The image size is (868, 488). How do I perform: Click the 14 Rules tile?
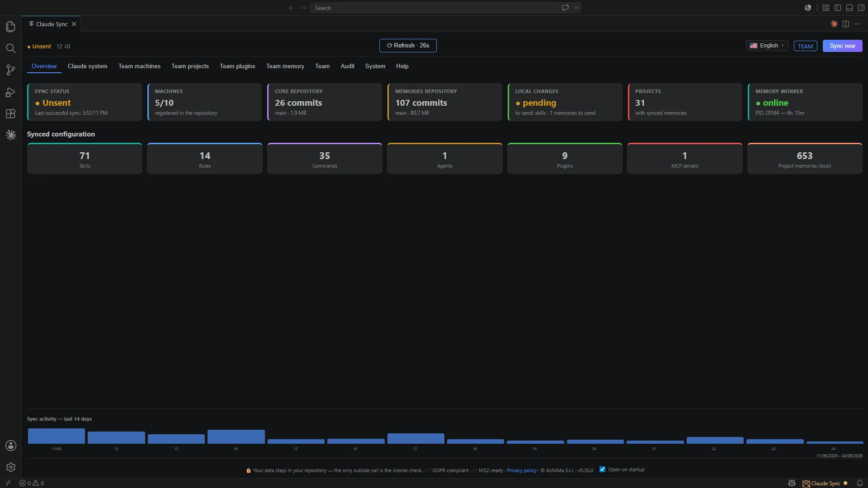pos(205,159)
